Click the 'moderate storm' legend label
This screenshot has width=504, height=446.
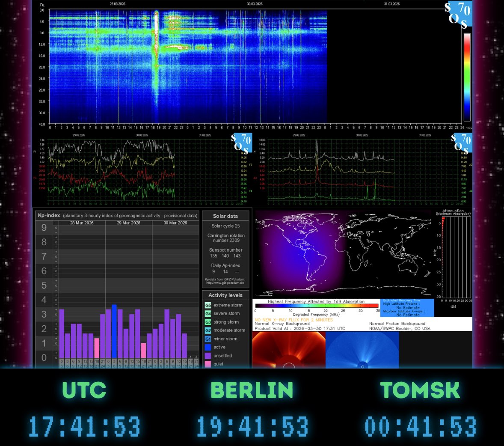pos(229,330)
